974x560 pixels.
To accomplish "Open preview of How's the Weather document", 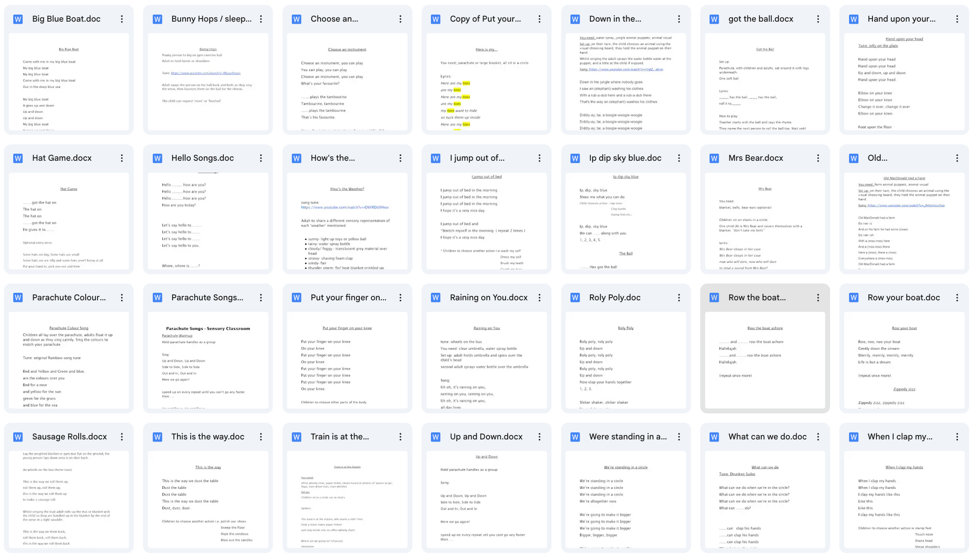I will click(347, 221).
